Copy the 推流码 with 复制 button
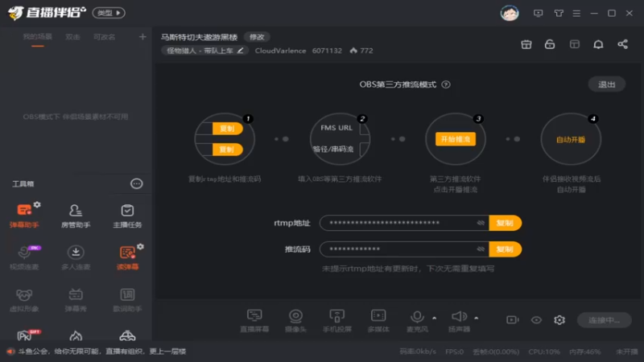644x362 pixels. (505, 249)
